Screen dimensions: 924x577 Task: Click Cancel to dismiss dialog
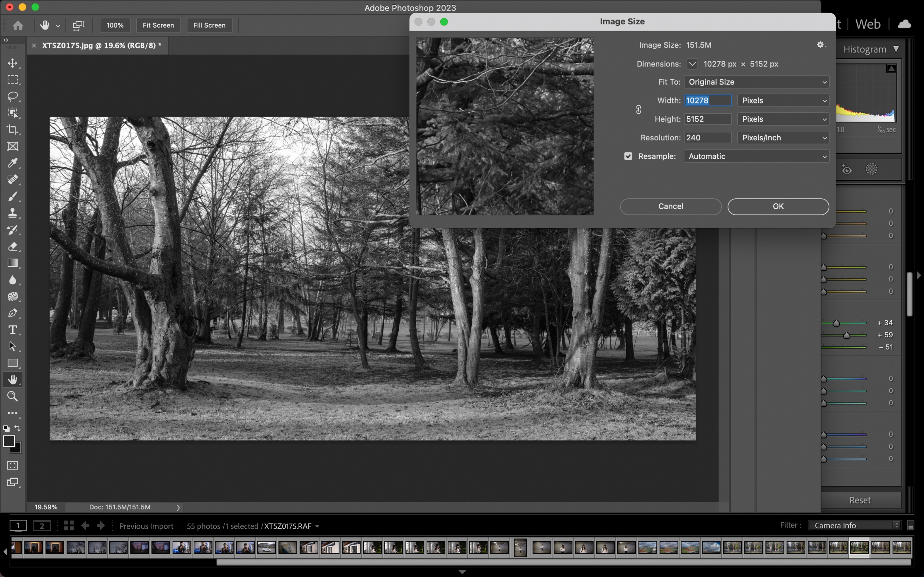[671, 205]
